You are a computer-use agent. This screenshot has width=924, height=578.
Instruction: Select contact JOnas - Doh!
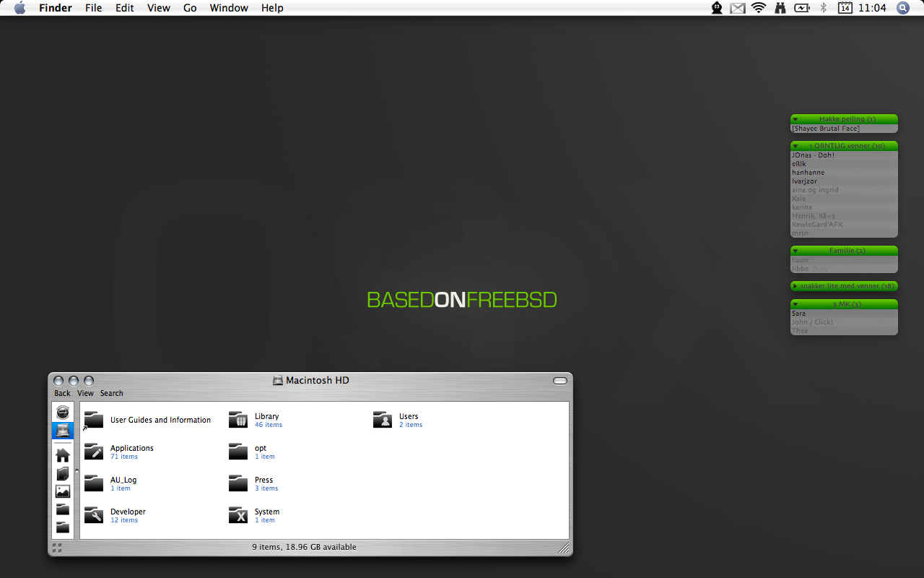(x=844, y=155)
